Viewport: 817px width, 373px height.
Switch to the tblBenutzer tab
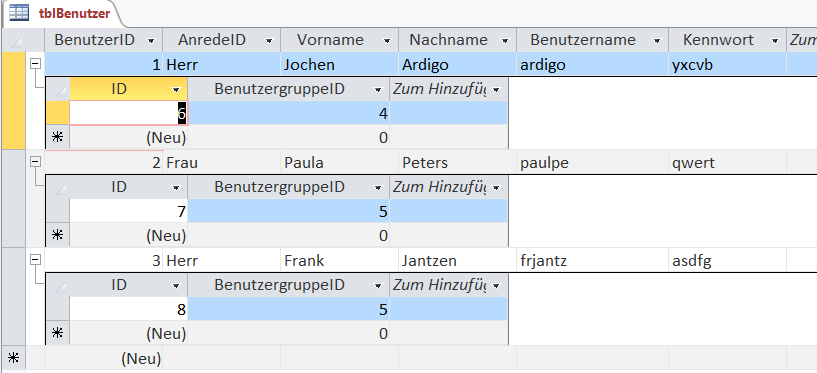coord(64,14)
